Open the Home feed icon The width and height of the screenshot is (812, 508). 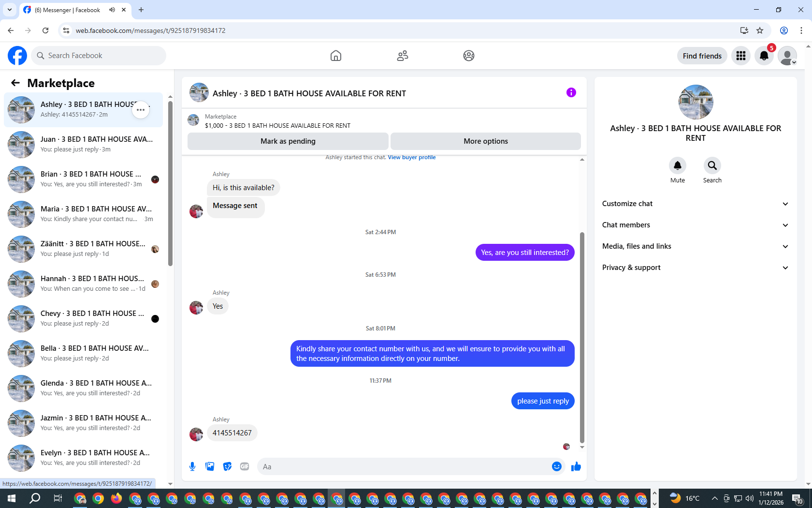(336, 56)
